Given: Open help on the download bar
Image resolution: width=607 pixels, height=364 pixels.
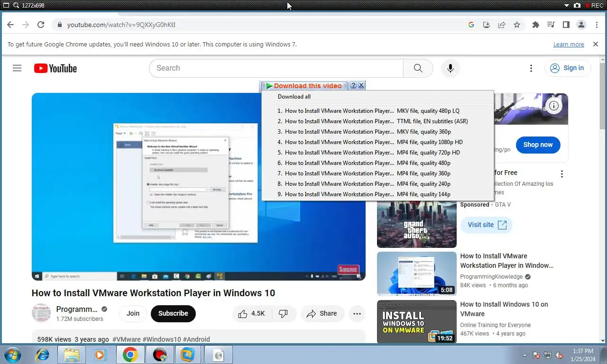Looking at the screenshot, I should [x=353, y=85].
